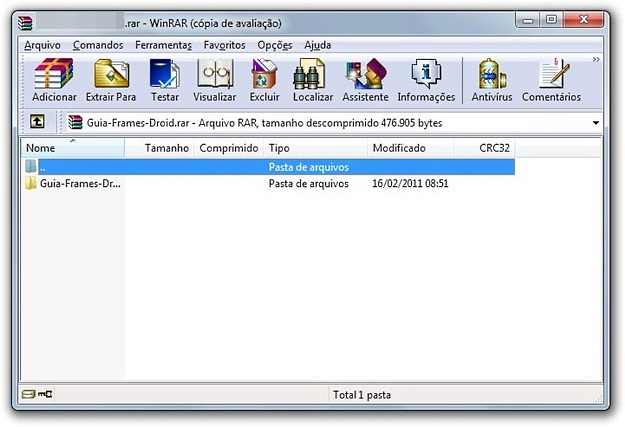Open the Ferramentas menu
This screenshot has height=427, width=625.
[x=164, y=45]
